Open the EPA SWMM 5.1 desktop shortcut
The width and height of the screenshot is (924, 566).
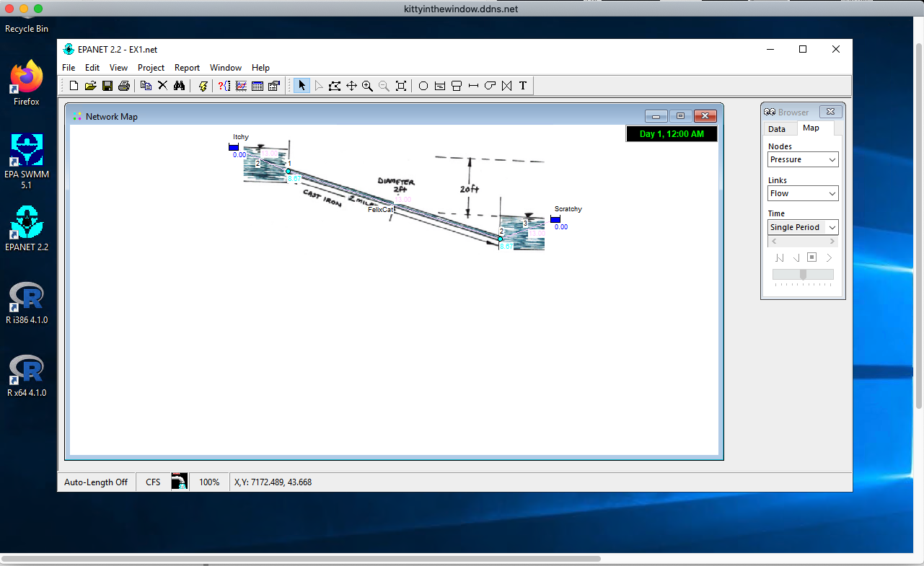(x=27, y=161)
